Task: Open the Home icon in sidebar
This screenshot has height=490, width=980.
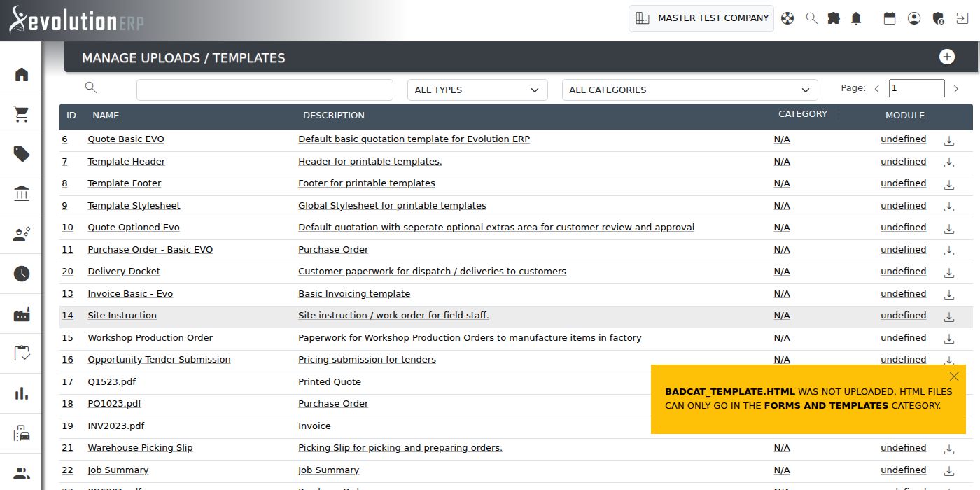Action: (22, 74)
